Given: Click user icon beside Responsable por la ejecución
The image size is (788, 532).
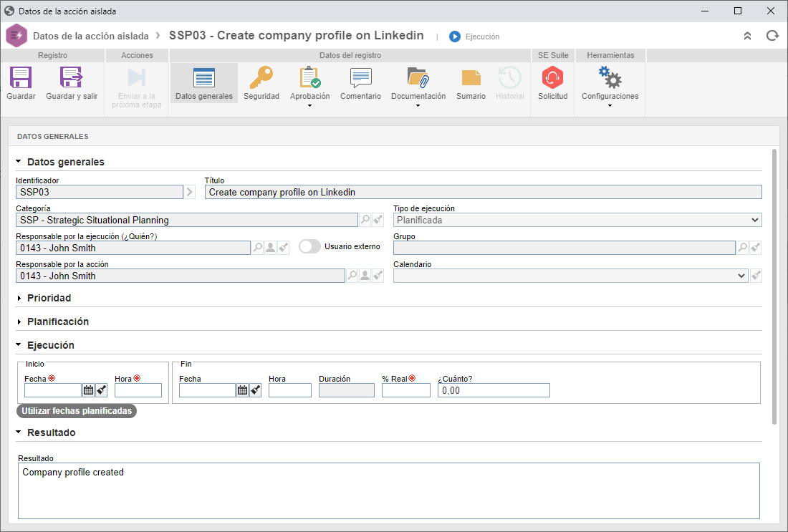Looking at the screenshot, I should point(270,248).
